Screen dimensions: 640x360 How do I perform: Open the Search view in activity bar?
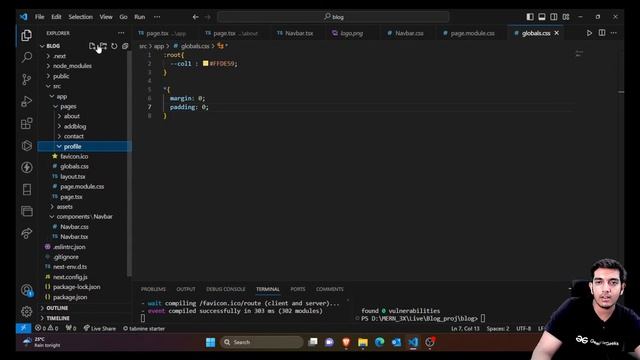(x=27, y=57)
